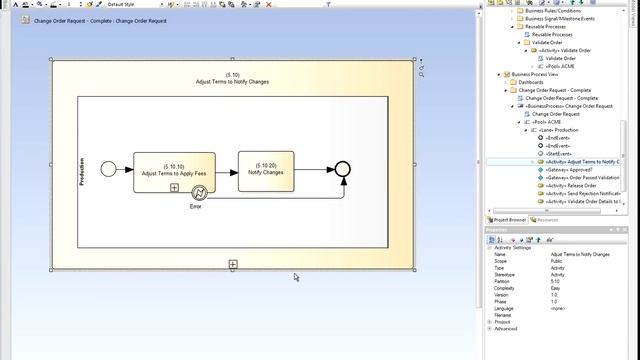
Task: Expand the Business Rules/Conditions folder
Action: [512, 11]
